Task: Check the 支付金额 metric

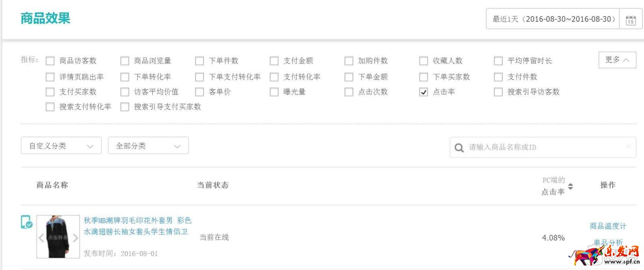Action: [274, 61]
